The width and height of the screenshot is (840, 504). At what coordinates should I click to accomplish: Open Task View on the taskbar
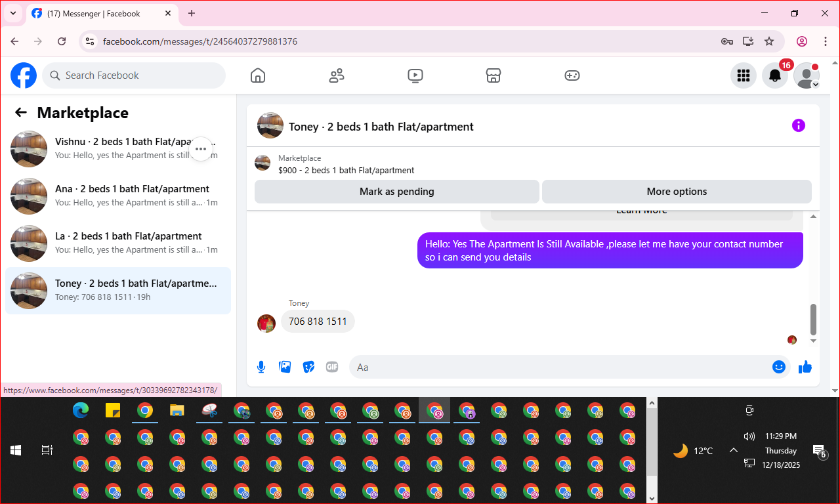47,450
